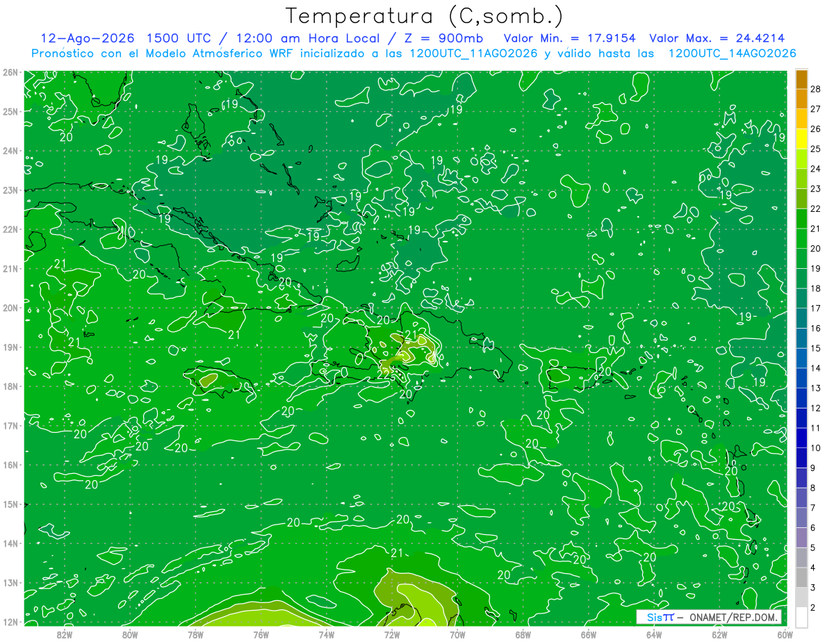Click the '66W' longitude axis label

[588, 634]
